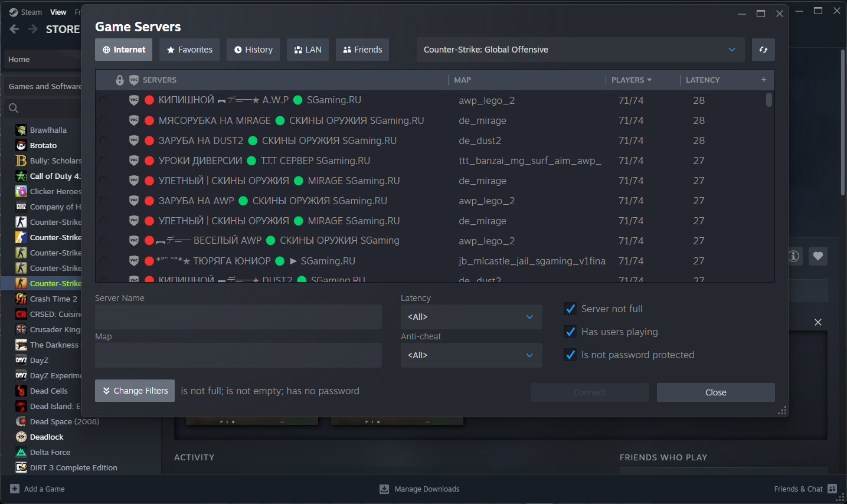
Task: Click the Dead Cells game icon
Action: point(21,391)
